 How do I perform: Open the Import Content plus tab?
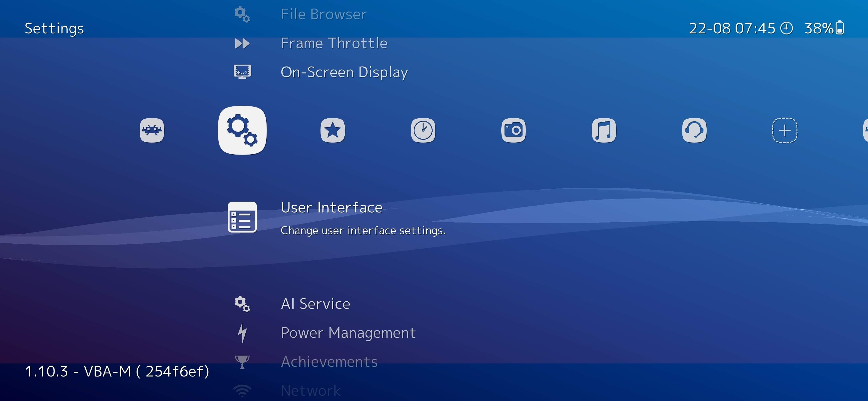785,130
